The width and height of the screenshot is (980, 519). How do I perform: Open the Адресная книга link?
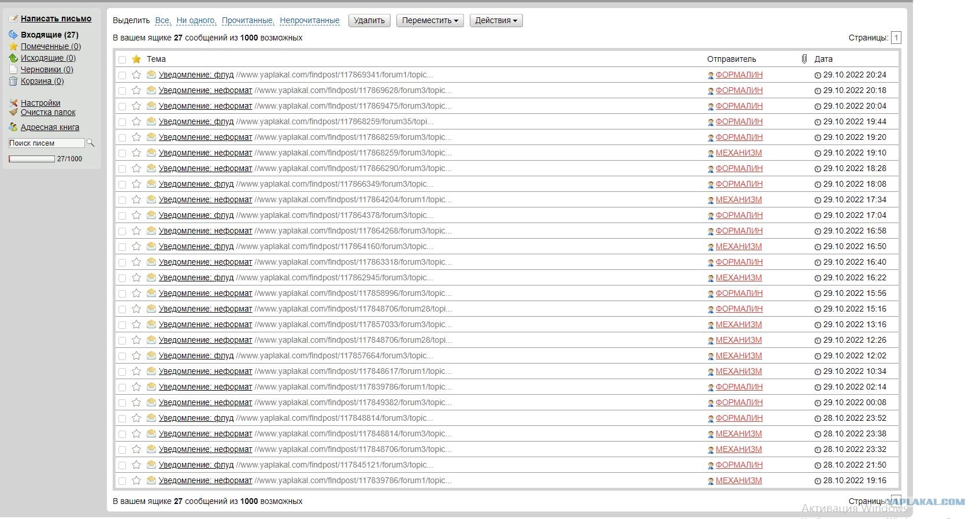[x=50, y=127]
